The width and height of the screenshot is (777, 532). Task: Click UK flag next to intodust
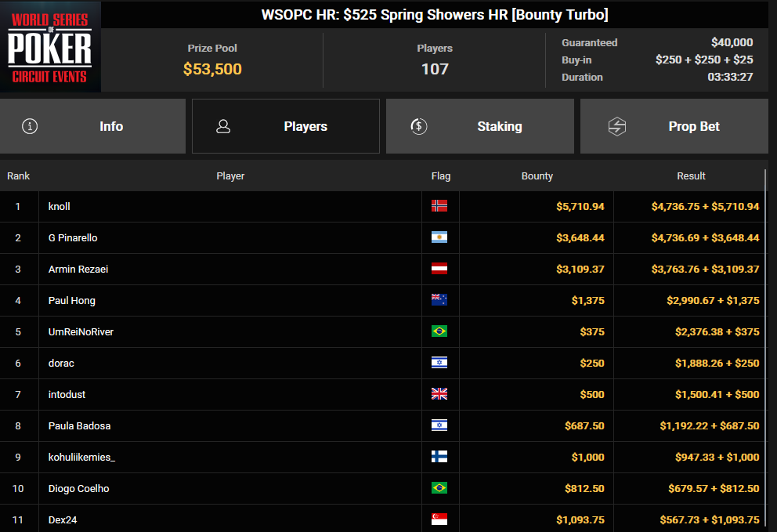coord(439,394)
